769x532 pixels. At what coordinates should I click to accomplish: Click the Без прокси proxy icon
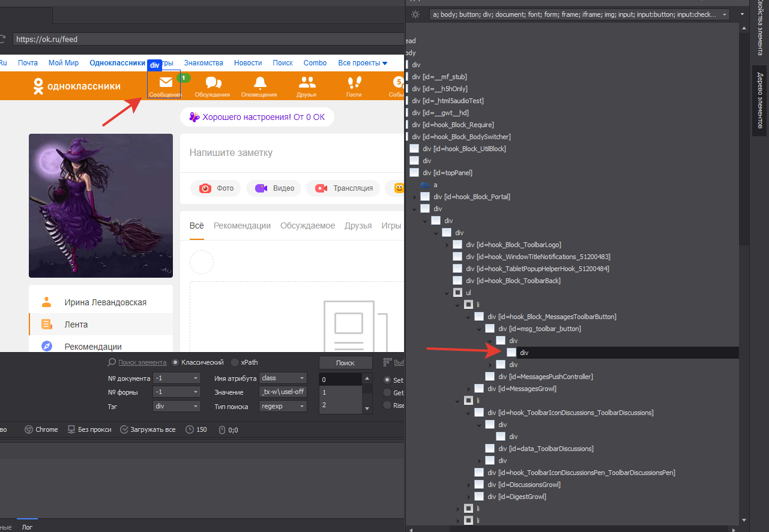pos(71,429)
